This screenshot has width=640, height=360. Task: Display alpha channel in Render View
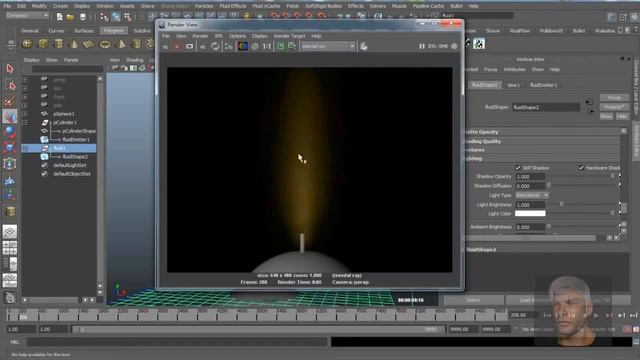(255, 47)
